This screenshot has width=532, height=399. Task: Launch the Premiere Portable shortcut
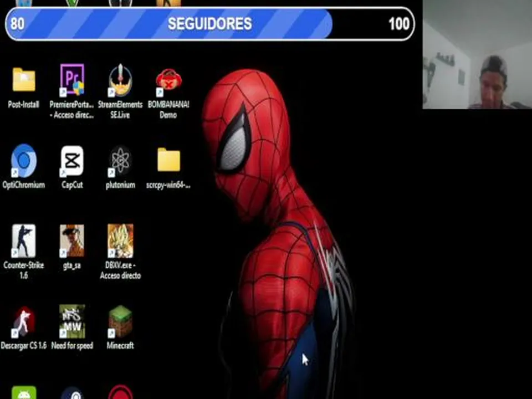click(x=72, y=80)
